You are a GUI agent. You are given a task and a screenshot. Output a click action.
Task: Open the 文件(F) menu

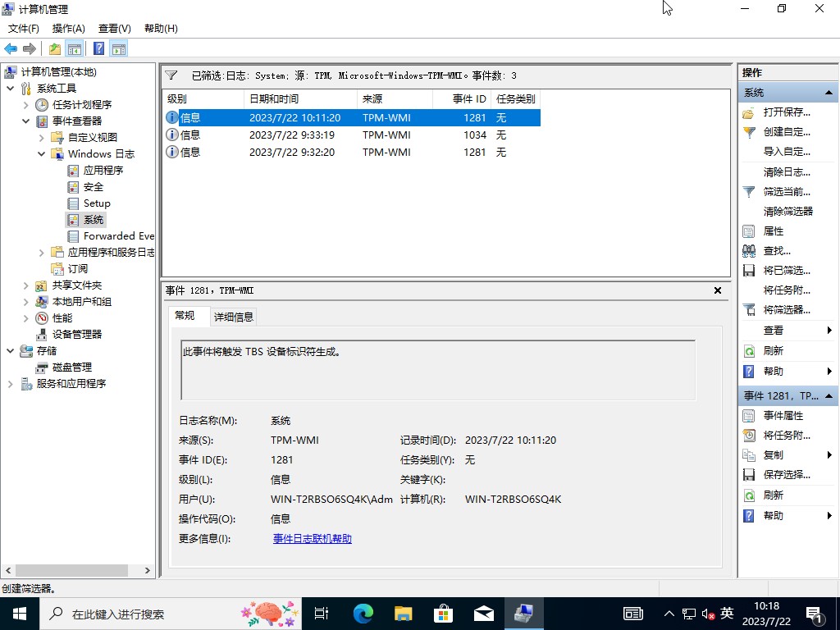coord(24,29)
